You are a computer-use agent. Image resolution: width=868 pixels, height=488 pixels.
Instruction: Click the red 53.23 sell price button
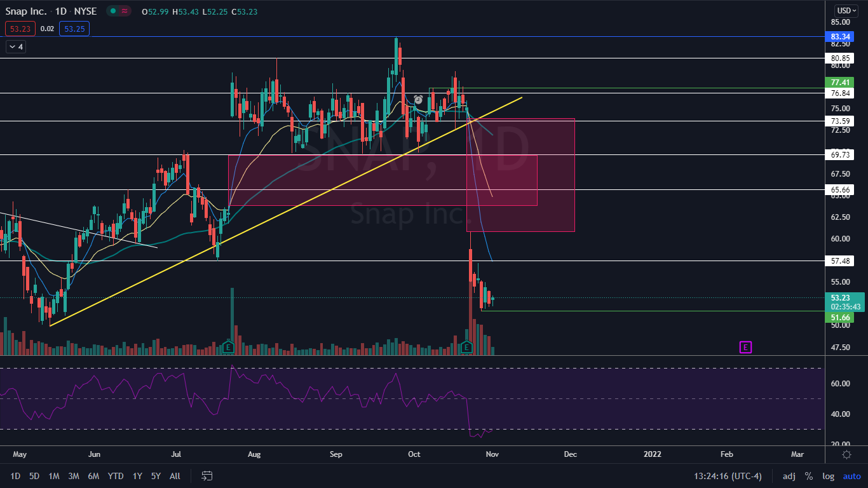coord(20,28)
